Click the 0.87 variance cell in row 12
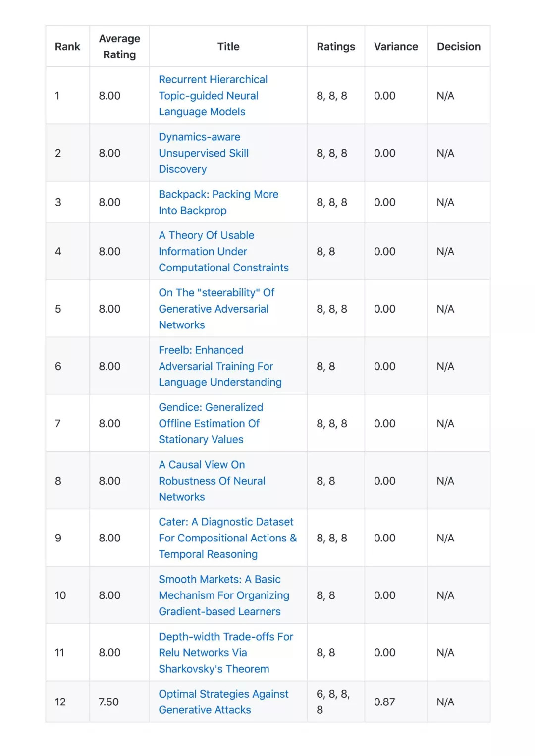The width and height of the screenshot is (535, 756). (x=384, y=702)
